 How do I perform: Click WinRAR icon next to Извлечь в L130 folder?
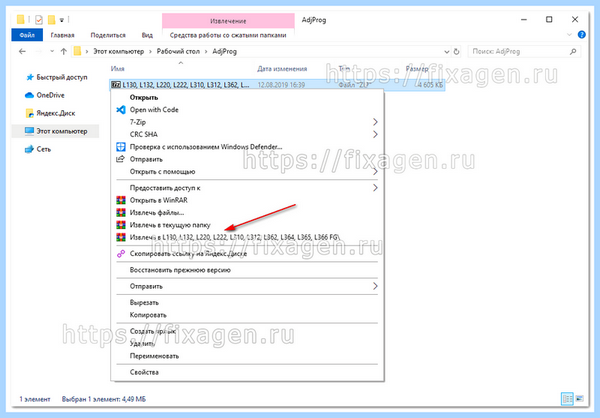(x=121, y=237)
